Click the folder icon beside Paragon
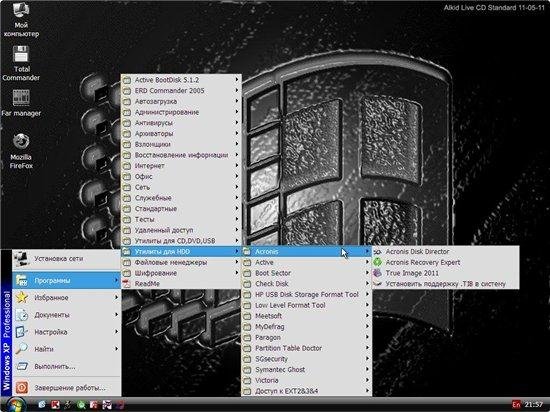Viewport: 550px width, 412px height. [x=247, y=337]
